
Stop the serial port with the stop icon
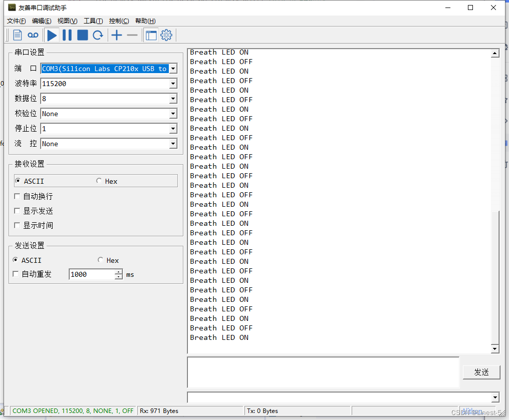pos(82,35)
